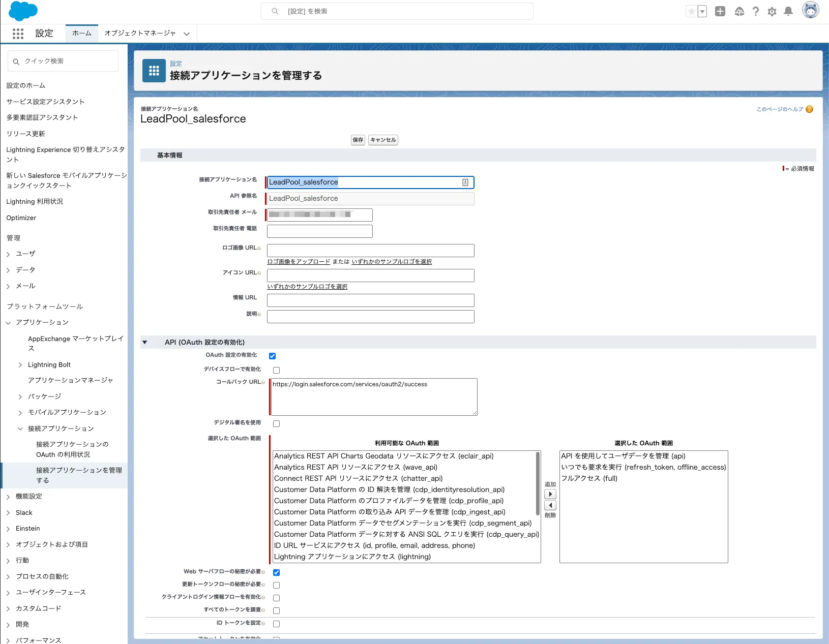This screenshot has height=644, width=829.
Task: Expand the ユーザ tree node
Action: point(8,254)
